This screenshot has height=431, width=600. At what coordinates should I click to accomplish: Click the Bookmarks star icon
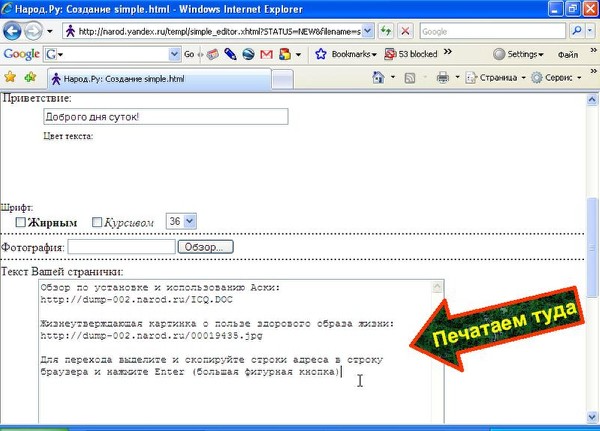[321, 54]
